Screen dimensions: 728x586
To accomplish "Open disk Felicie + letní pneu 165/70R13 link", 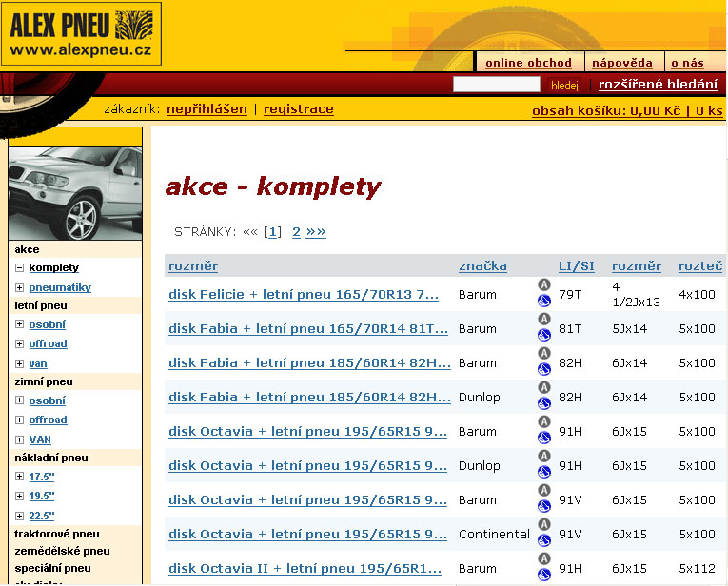I will [304, 294].
